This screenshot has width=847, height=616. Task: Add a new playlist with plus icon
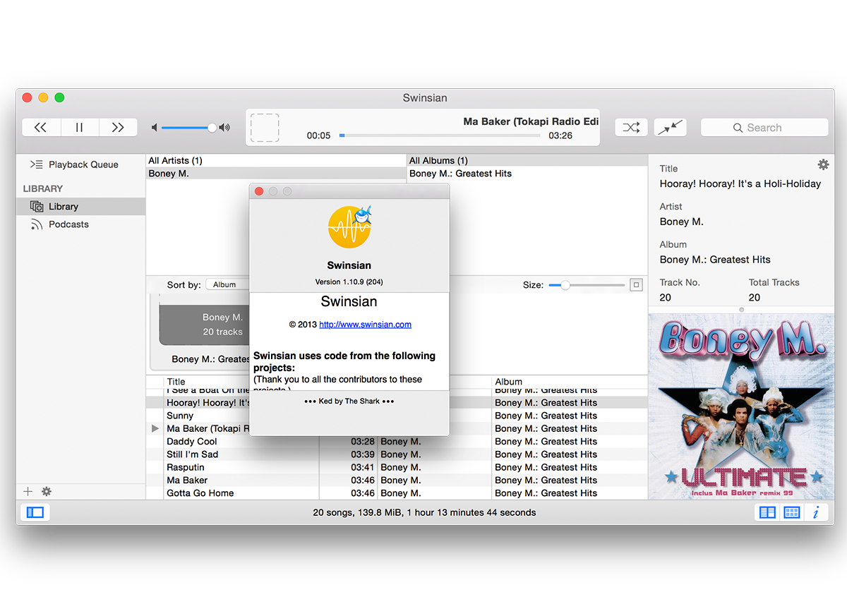(28, 492)
